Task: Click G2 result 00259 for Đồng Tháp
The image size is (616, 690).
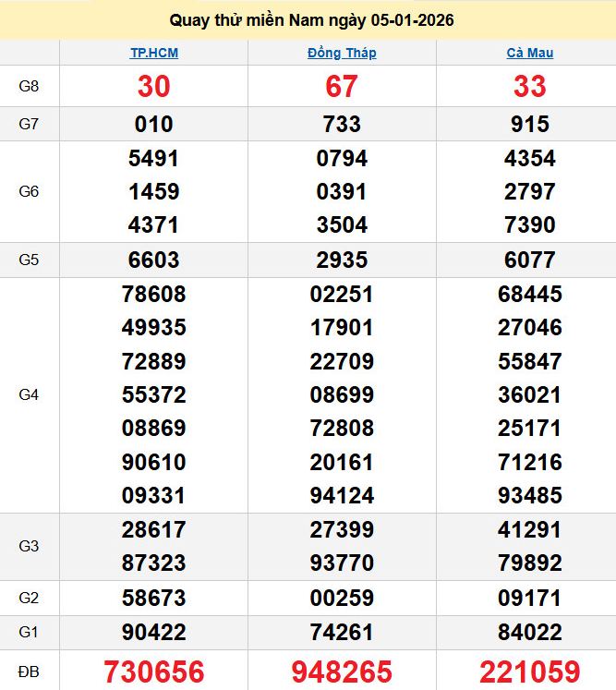Action: pos(342,599)
